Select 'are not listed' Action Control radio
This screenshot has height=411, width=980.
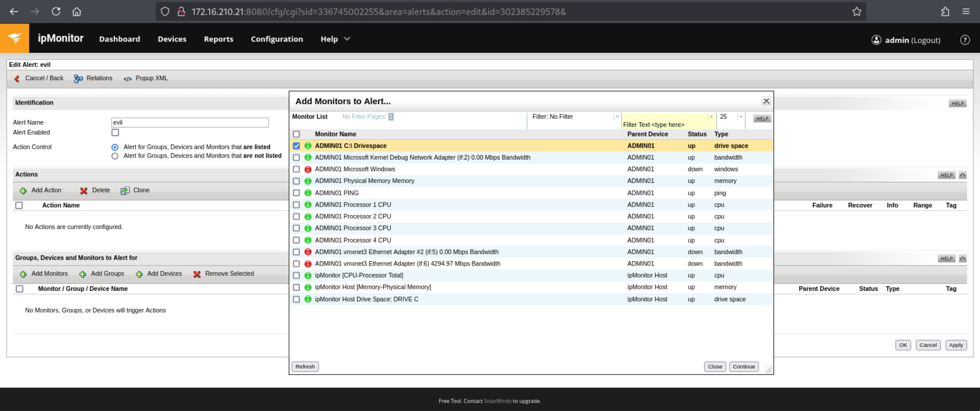tap(115, 156)
